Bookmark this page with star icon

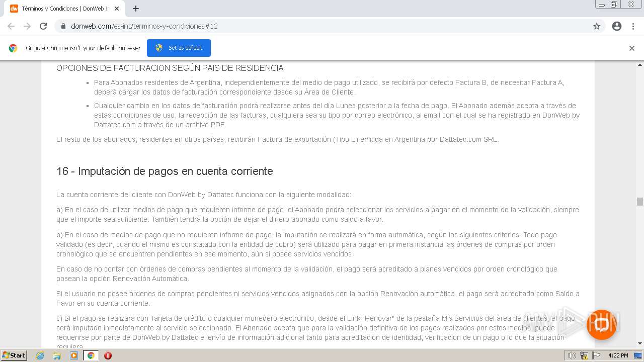[x=597, y=26]
